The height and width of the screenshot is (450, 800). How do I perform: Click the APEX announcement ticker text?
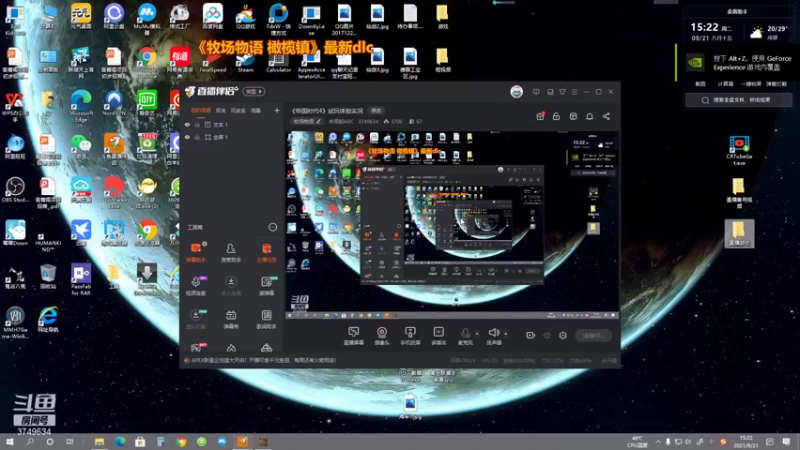coord(263,360)
